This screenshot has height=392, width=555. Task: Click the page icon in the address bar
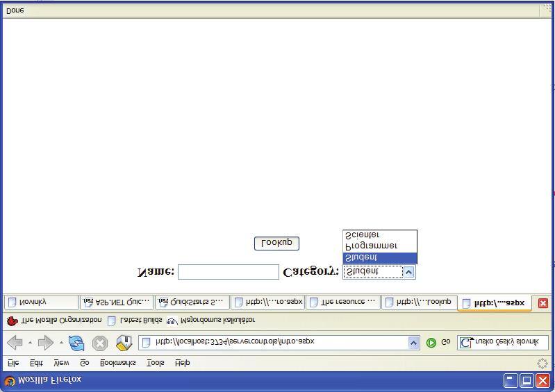point(146,343)
